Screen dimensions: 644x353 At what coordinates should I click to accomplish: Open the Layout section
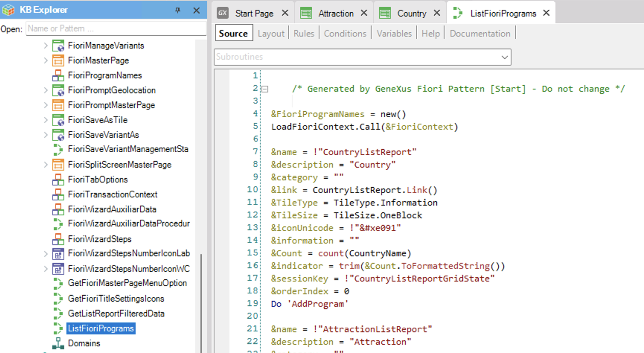pos(271,34)
